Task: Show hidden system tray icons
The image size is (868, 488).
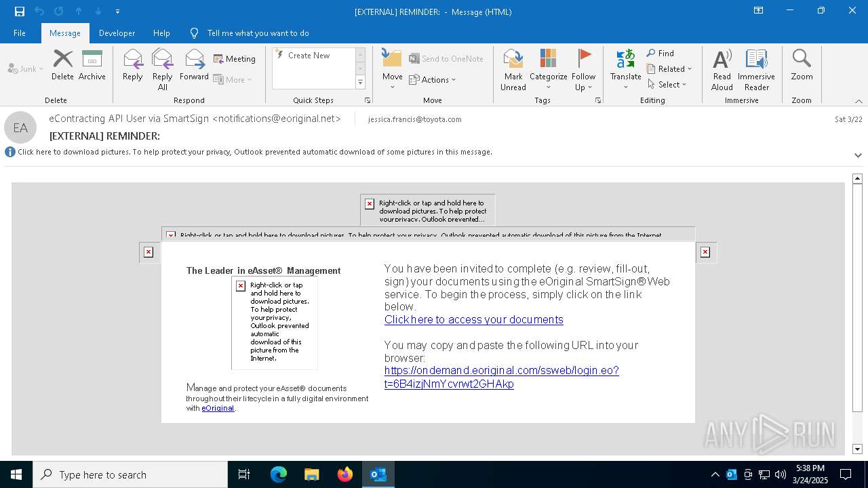Action: click(x=715, y=474)
